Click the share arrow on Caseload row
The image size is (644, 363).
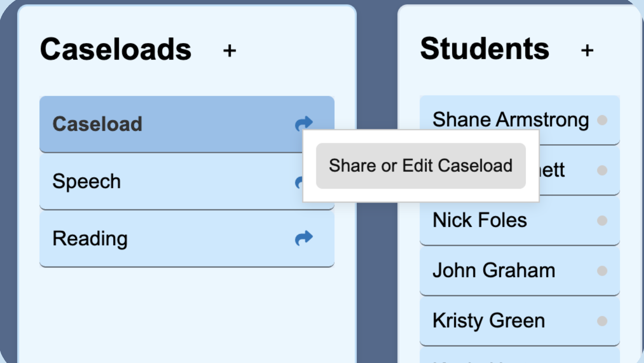coord(303,124)
